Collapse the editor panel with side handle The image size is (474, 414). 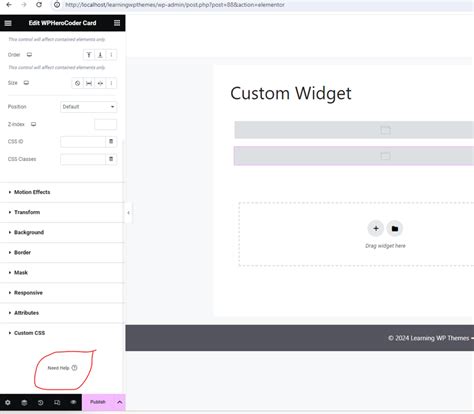click(x=129, y=213)
